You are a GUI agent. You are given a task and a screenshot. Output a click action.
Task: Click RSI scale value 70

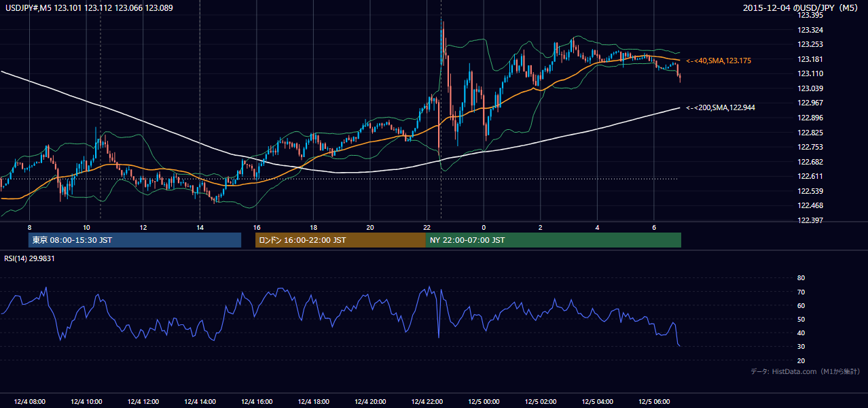(x=801, y=292)
